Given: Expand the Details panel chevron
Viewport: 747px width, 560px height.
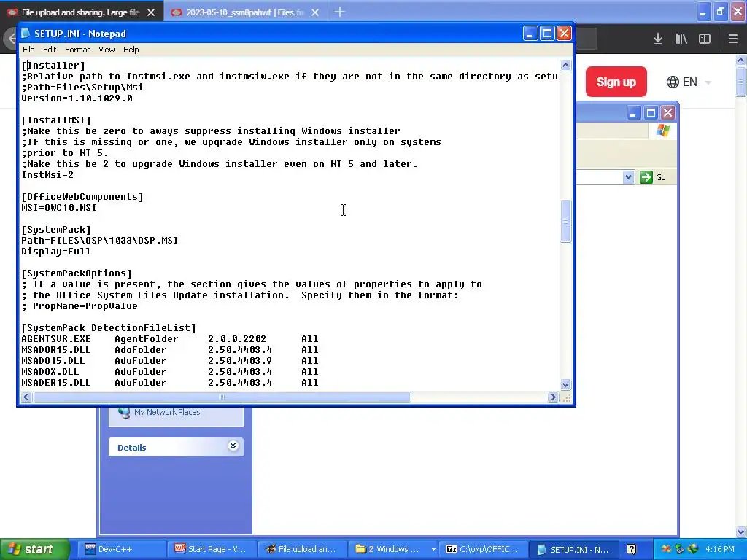Looking at the screenshot, I should [x=233, y=446].
